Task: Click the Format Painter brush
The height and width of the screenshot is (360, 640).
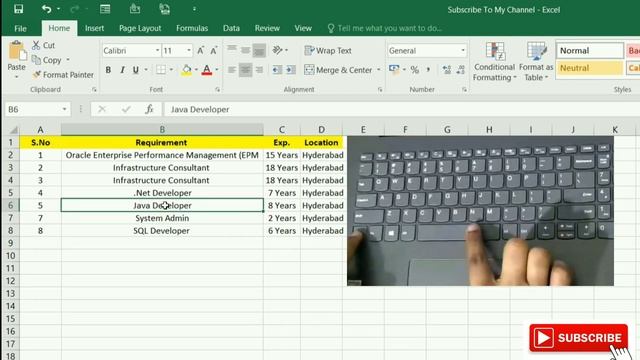Action: click(37, 75)
